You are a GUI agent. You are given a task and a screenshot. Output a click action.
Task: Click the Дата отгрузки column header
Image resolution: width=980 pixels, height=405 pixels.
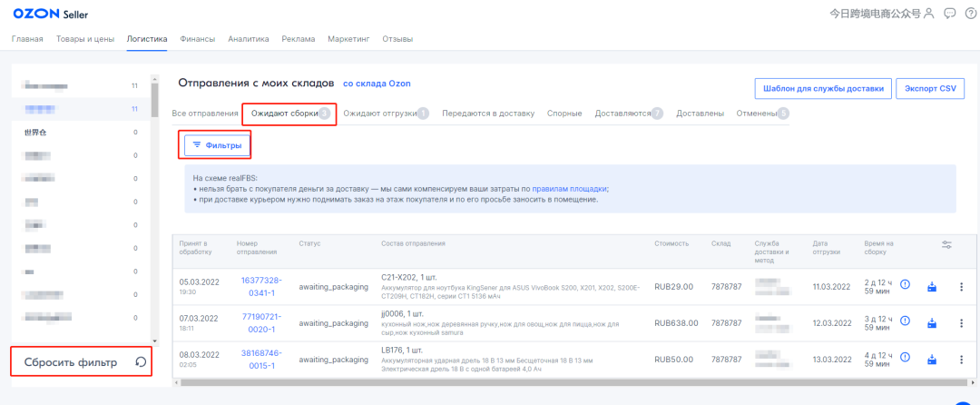827,247
